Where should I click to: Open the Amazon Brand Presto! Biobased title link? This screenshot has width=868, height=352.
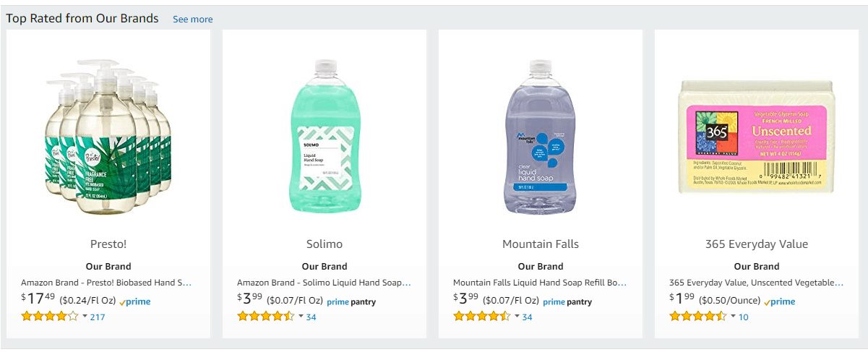click(106, 283)
